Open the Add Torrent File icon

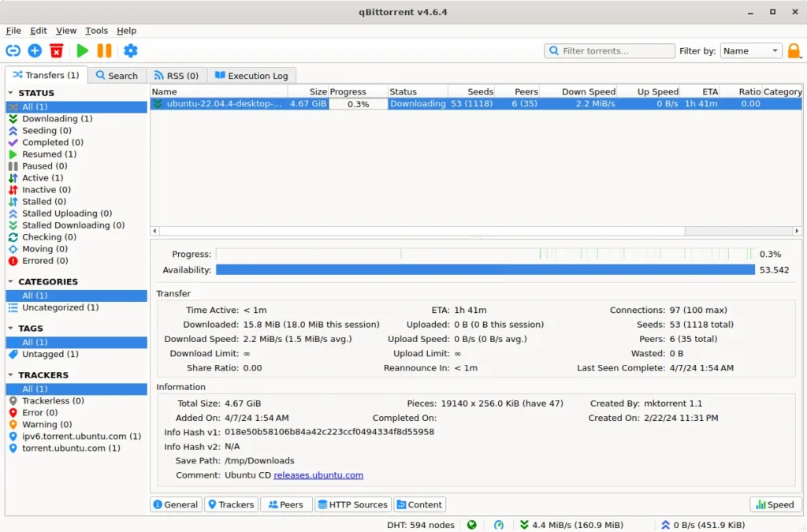coord(33,50)
